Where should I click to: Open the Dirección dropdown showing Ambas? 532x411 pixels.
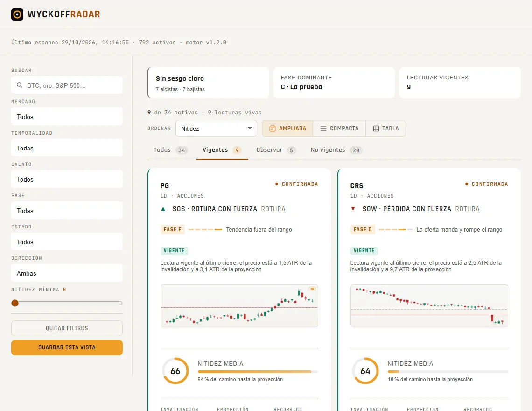click(67, 273)
